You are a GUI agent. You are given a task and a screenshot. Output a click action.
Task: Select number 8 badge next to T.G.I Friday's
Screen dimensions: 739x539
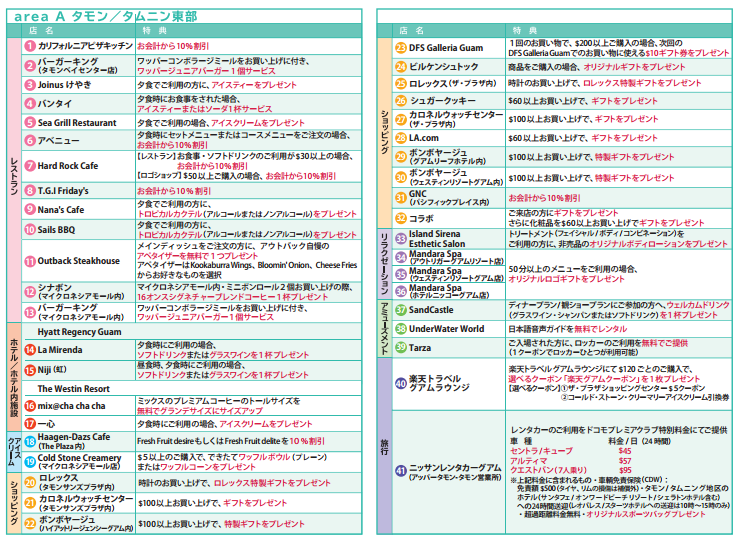tap(30, 191)
